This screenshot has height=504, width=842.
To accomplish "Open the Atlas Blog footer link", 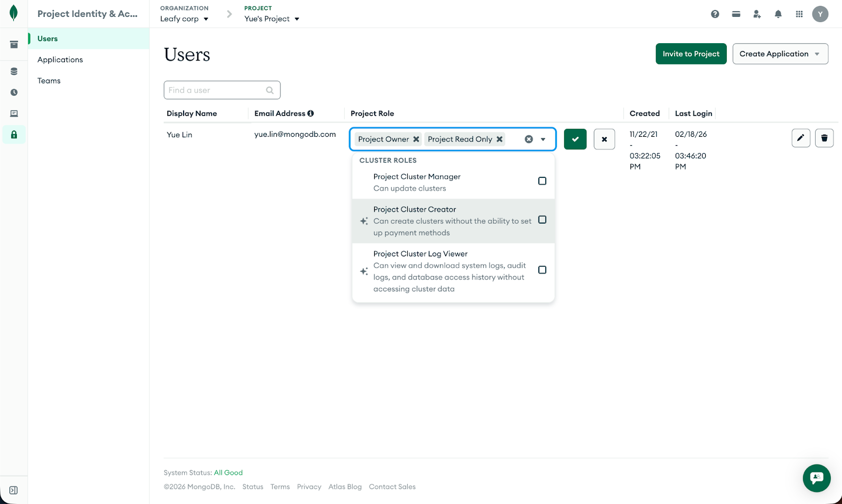I will [345, 487].
